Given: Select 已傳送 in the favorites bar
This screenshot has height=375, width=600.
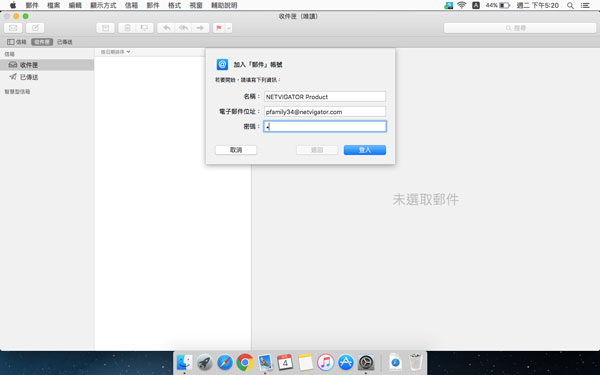Looking at the screenshot, I should [64, 42].
